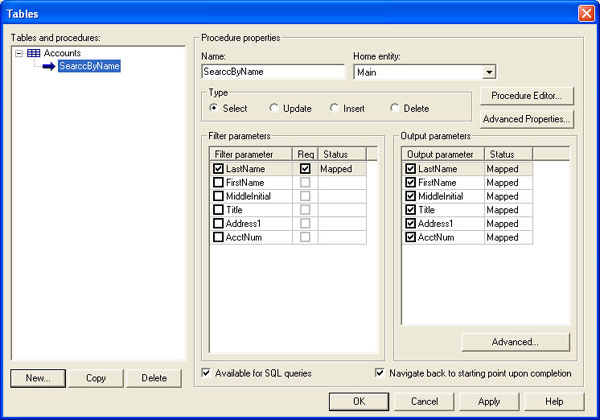This screenshot has width=600, height=420.
Task: Uncheck the LastName Req checkbox
Action: pyautogui.click(x=306, y=170)
